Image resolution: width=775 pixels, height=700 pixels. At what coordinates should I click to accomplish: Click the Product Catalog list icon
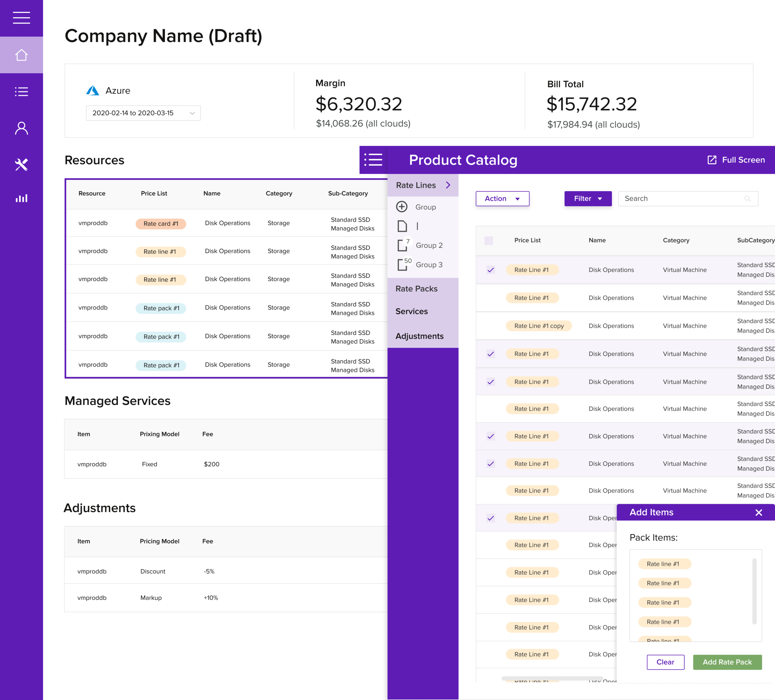pyautogui.click(x=373, y=160)
